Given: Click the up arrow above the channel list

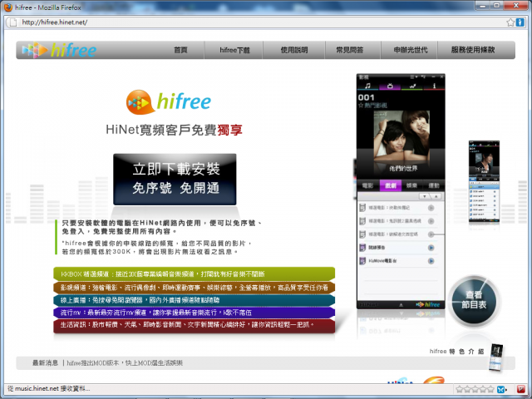Looking at the screenshot, I should pyautogui.click(x=436, y=196).
